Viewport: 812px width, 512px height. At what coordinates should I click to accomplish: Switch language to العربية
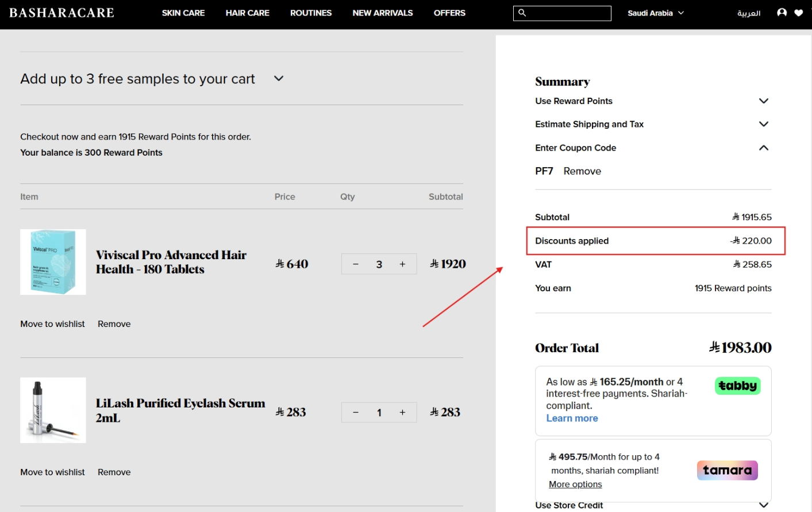(x=749, y=13)
